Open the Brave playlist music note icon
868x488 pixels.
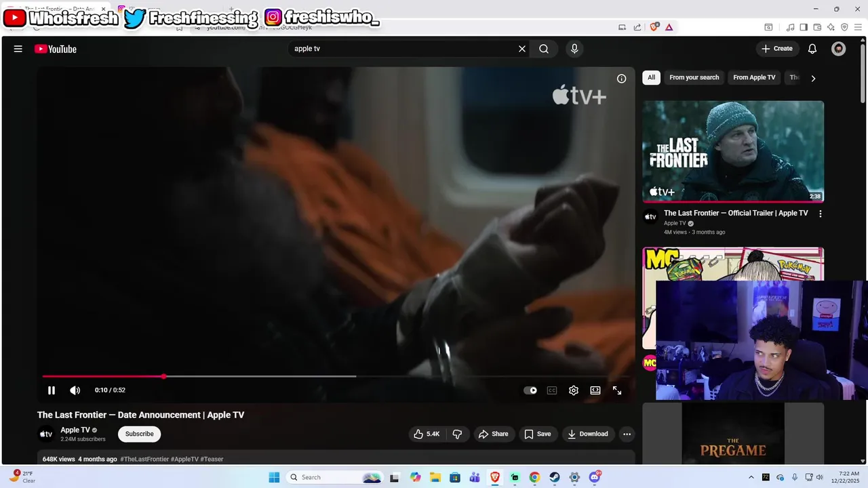coord(791,27)
